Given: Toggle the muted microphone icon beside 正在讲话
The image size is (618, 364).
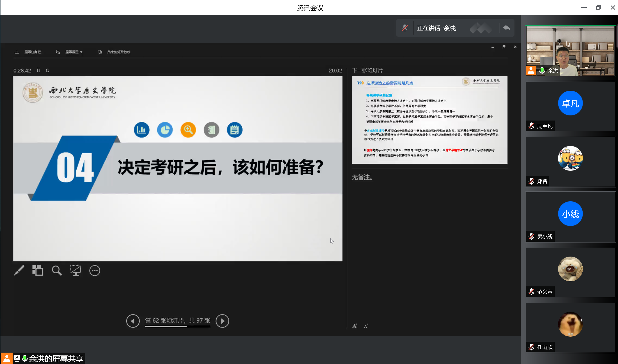Looking at the screenshot, I should pyautogui.click(x=405, y=28).
